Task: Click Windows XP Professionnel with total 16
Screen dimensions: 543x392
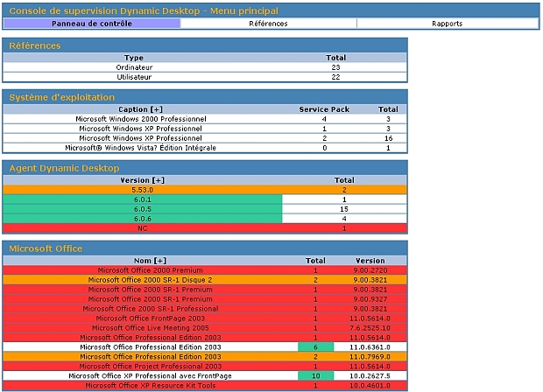Action: 205,138
